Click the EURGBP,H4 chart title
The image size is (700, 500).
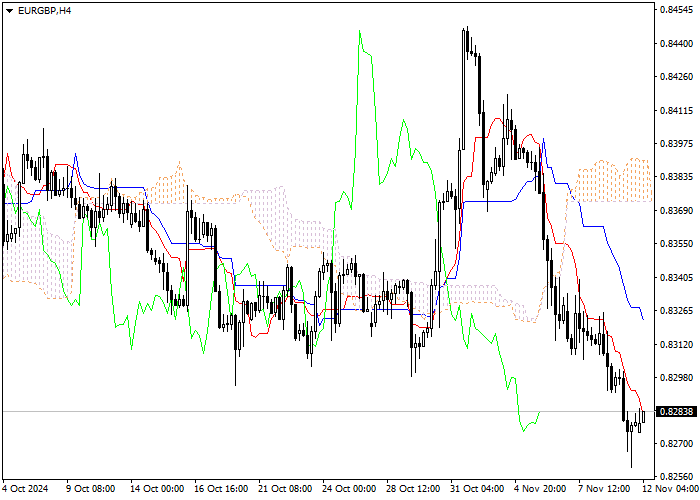44,10
